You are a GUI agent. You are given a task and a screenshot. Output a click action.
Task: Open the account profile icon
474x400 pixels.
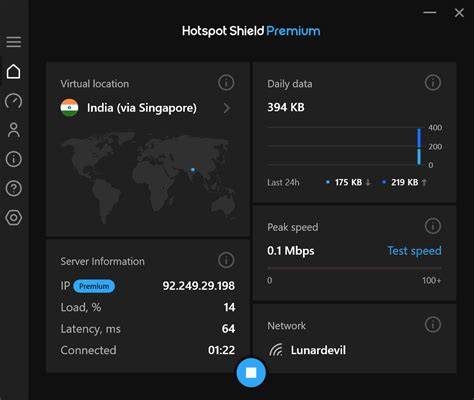click(14, 130)
